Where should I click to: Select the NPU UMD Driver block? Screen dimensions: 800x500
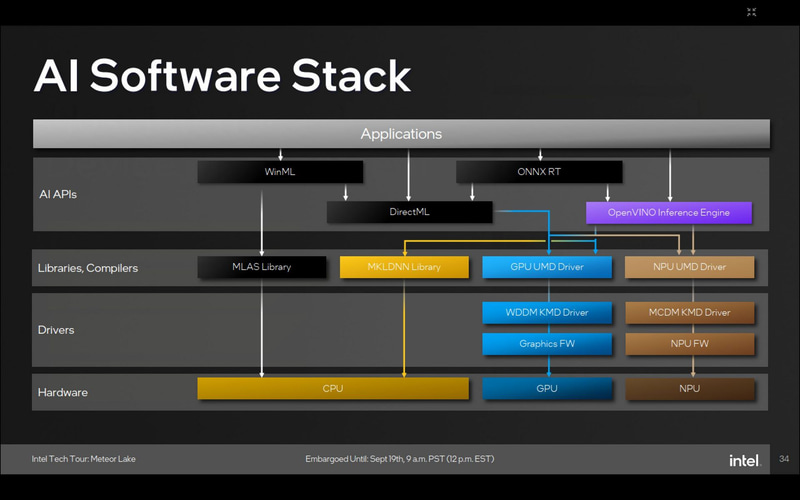pos(689,267)
